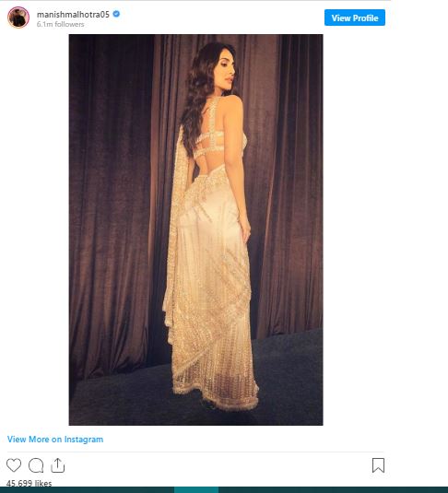Click the View Profile button
The width and height of the screenshot is (448, 493).
point(355,18)
